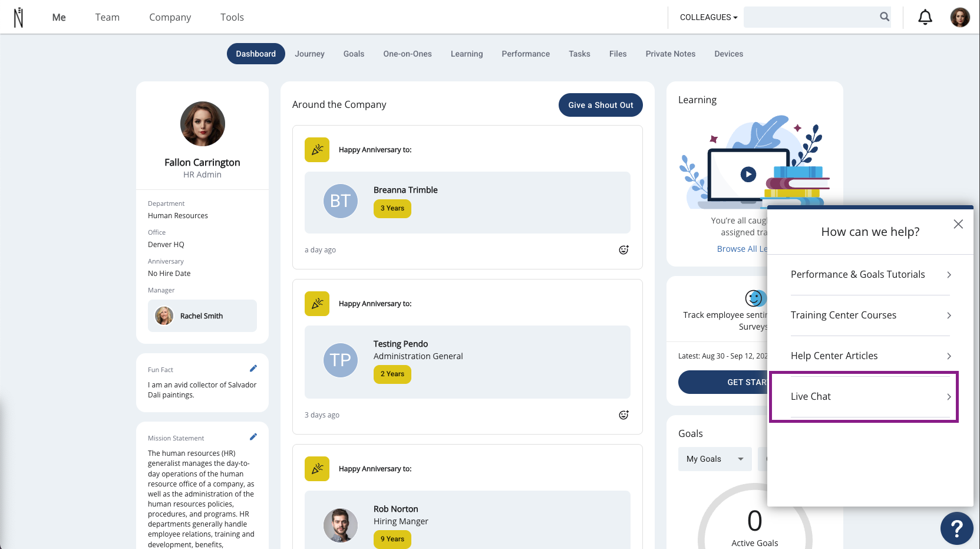Play the Learning video illustration
Viewport: 980px width, 549px height.
coord(748,174)
